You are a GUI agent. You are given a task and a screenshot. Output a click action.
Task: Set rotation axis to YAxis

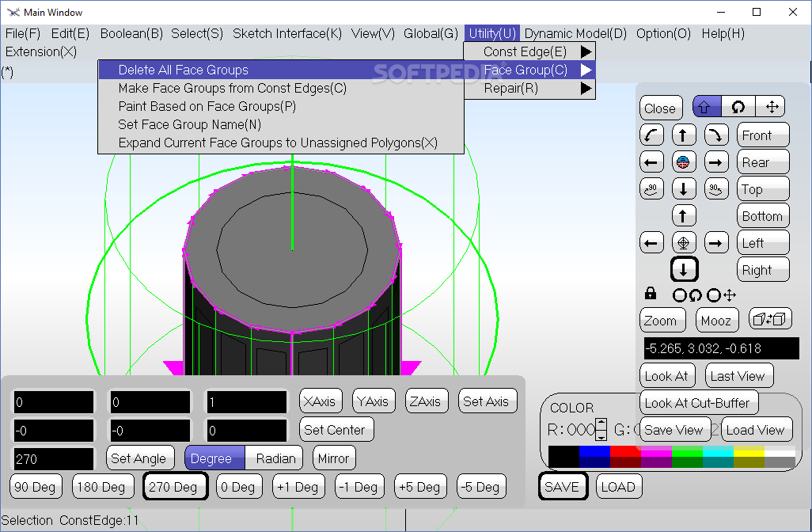tap(374, 401)
